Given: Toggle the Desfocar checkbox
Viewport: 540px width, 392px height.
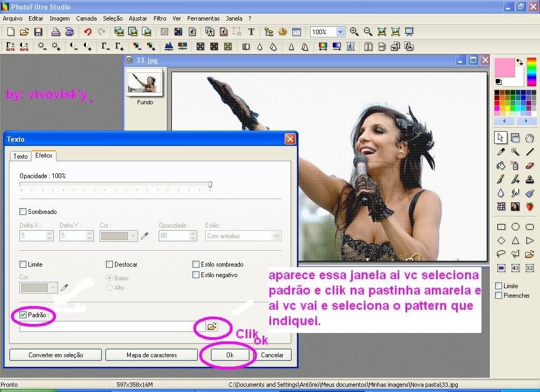Looking at the screenshot, I should (110, 264).
